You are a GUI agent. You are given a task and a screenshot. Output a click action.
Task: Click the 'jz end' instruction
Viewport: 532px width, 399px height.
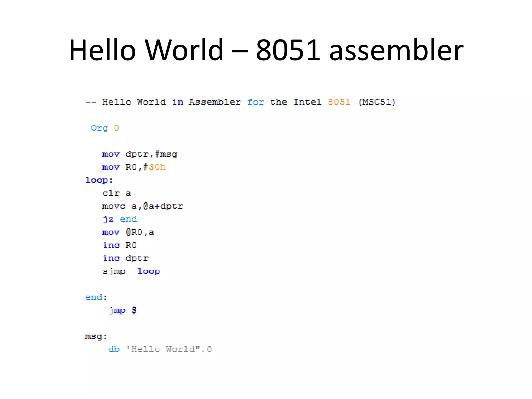click(120, 219)
